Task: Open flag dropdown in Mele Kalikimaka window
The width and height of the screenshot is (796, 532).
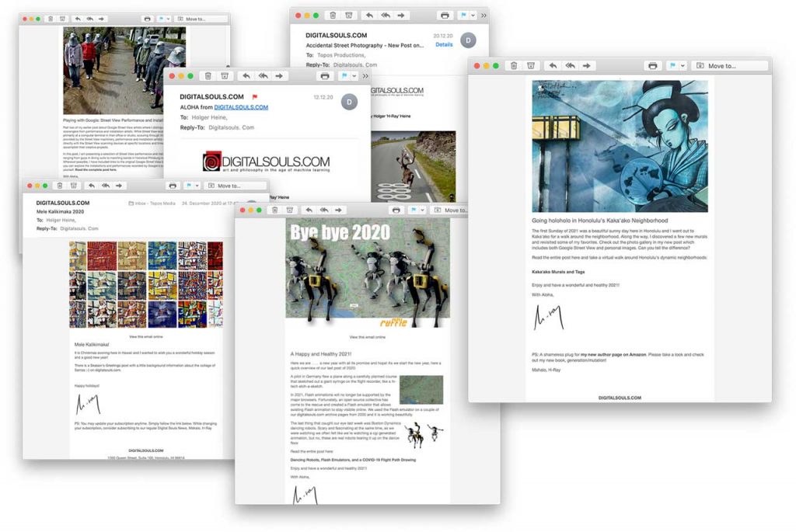Action: click(197, 186)
